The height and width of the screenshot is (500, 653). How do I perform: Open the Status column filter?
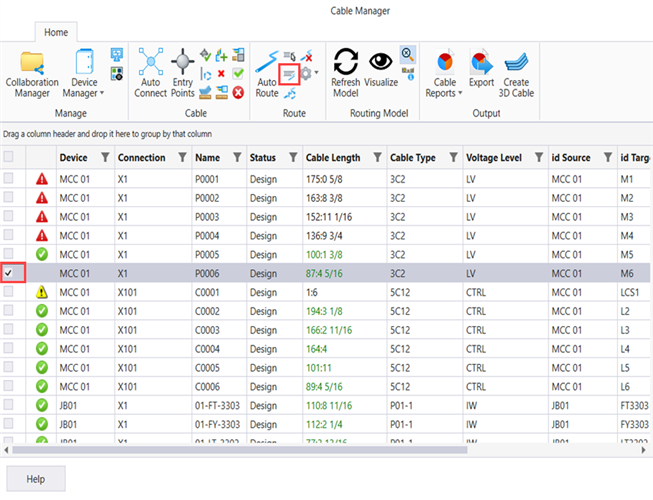point(292,157)
